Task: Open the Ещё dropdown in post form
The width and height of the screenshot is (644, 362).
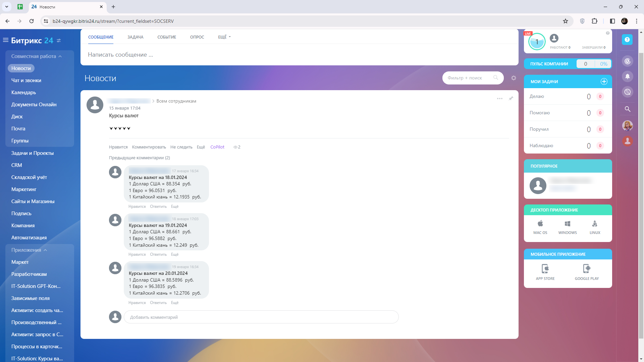Action: point(224,37)
